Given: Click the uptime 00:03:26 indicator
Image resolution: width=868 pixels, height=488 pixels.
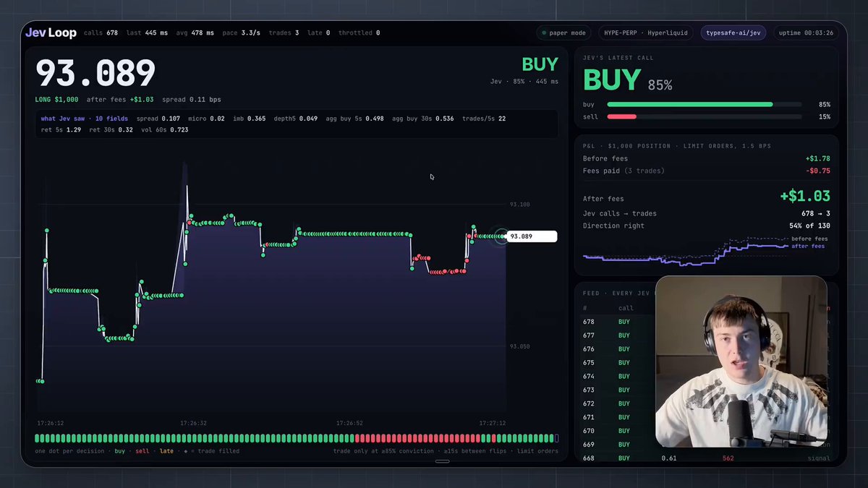Looking at the screenshot, I should click(x=806, y=33).
